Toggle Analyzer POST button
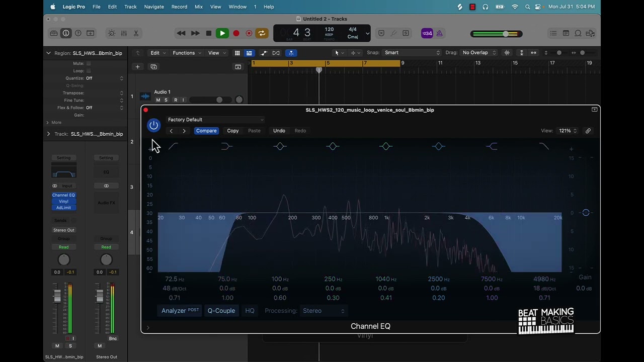644x362 pixels. click(x=180, y=311)
